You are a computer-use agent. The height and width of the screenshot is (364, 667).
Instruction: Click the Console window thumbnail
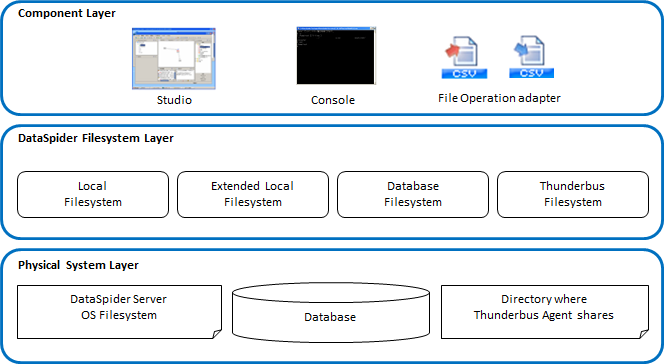coord(336,56)
